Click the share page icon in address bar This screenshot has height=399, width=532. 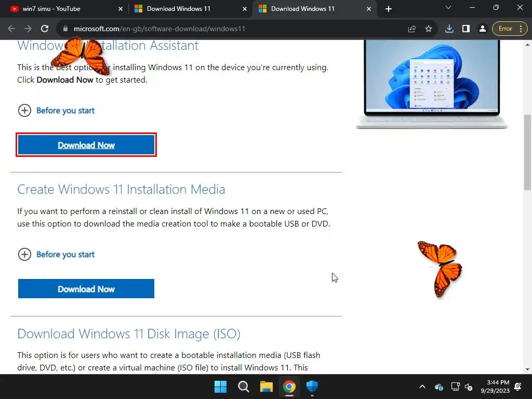(x=412, y=29)
